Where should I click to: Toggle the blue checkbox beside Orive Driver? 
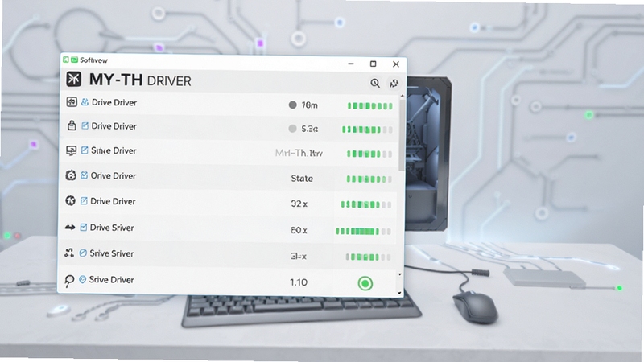click(x=84, y=175)
